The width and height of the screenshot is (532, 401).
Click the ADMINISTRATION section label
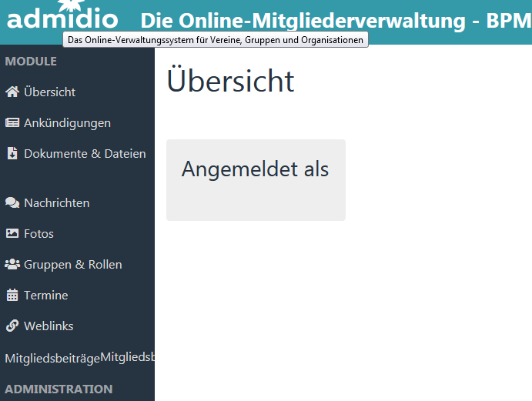(x=59, y=389)
